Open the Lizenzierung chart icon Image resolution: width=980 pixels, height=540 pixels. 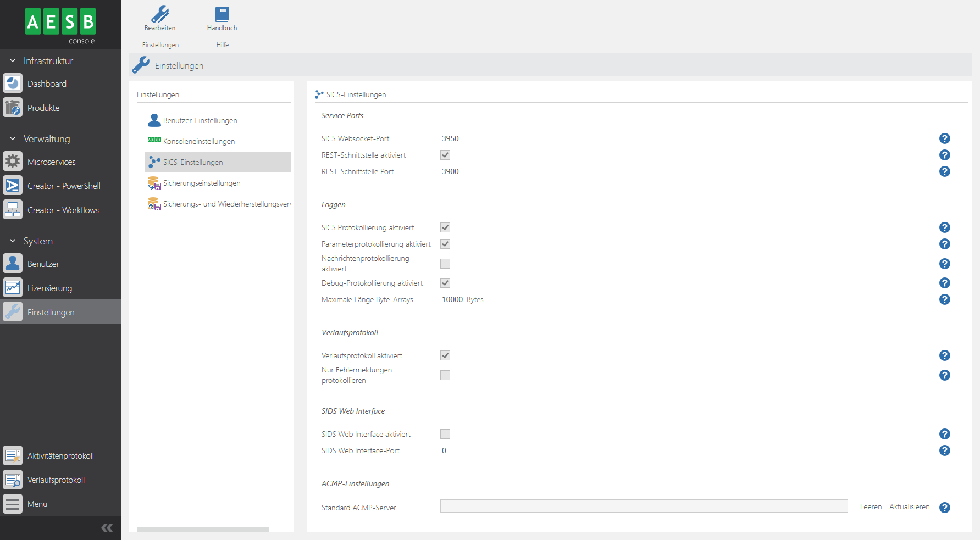(x=13, y=288)
